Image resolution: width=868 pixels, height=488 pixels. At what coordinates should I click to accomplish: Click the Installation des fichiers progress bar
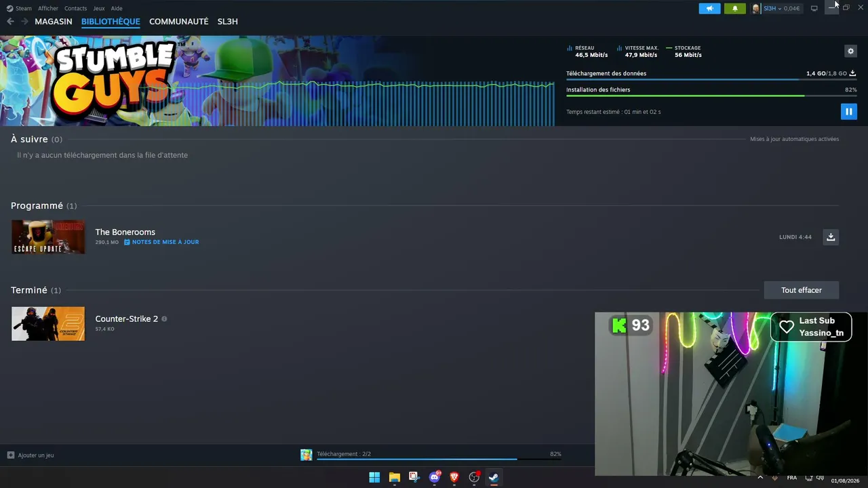(711, 96)
